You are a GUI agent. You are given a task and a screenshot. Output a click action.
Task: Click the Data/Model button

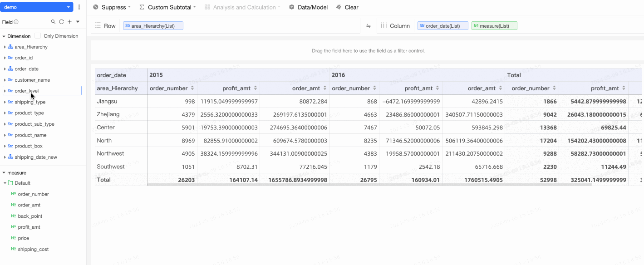coord(308,7)
